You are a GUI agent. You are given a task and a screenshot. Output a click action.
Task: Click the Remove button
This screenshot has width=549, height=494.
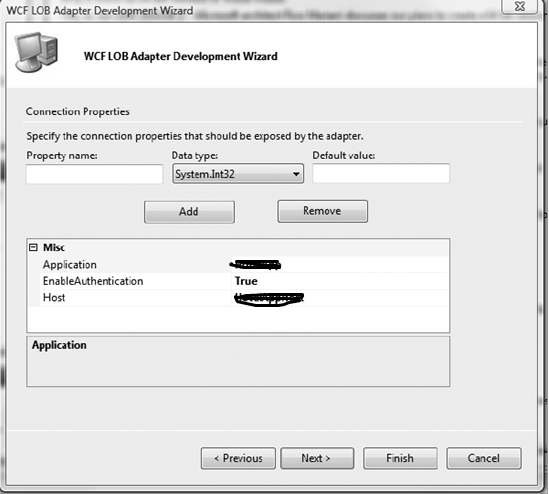tap(322, 211)
